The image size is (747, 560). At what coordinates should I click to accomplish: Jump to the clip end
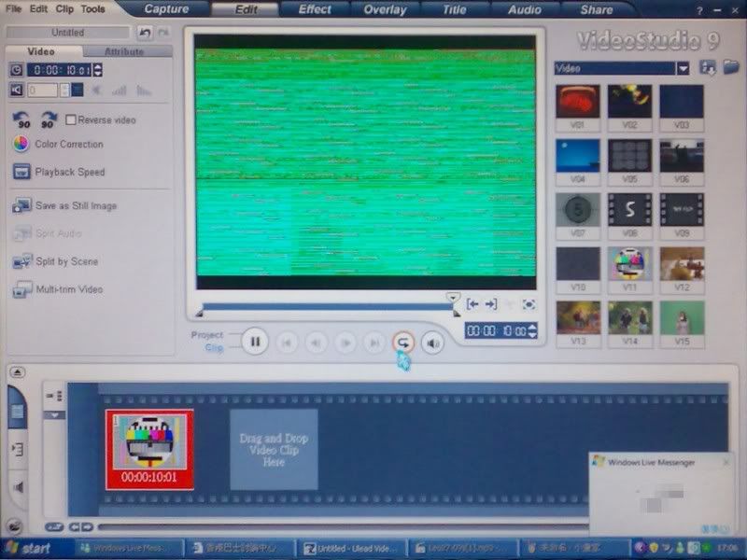coord(374,343)
